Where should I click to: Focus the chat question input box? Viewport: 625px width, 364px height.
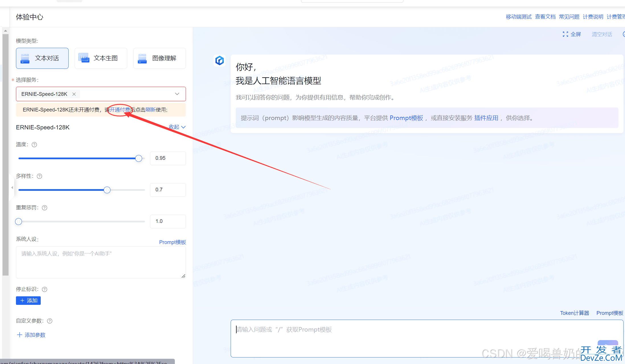click(x=427, y=338)
